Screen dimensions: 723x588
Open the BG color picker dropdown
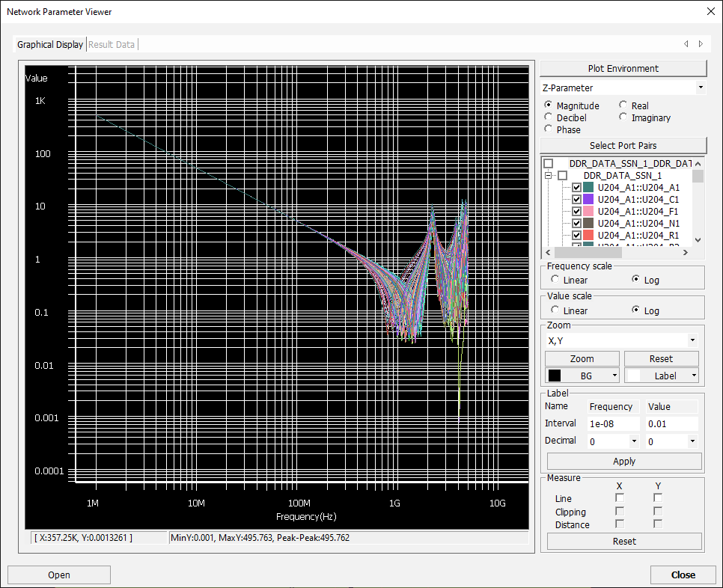point(614,376)
